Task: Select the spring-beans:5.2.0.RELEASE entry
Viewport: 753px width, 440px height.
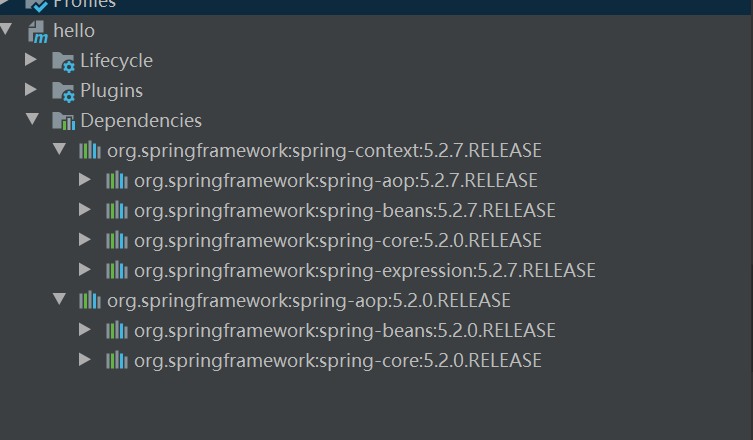Action: click(x=344, y=330)
